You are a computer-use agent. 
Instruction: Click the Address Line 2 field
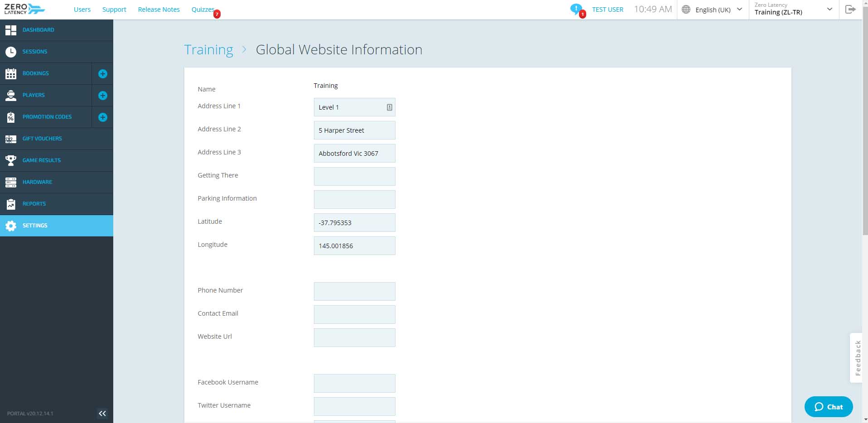(354, 130)
